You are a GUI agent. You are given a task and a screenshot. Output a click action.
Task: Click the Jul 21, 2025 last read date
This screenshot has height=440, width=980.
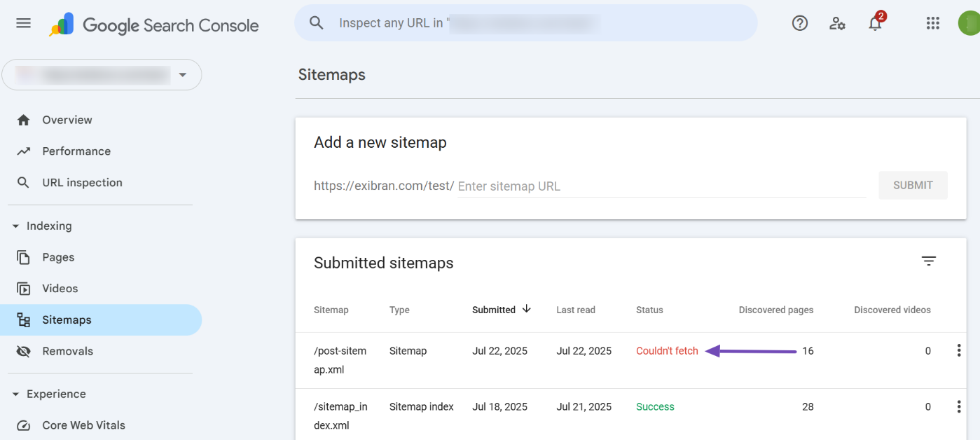tap(584, 407)
